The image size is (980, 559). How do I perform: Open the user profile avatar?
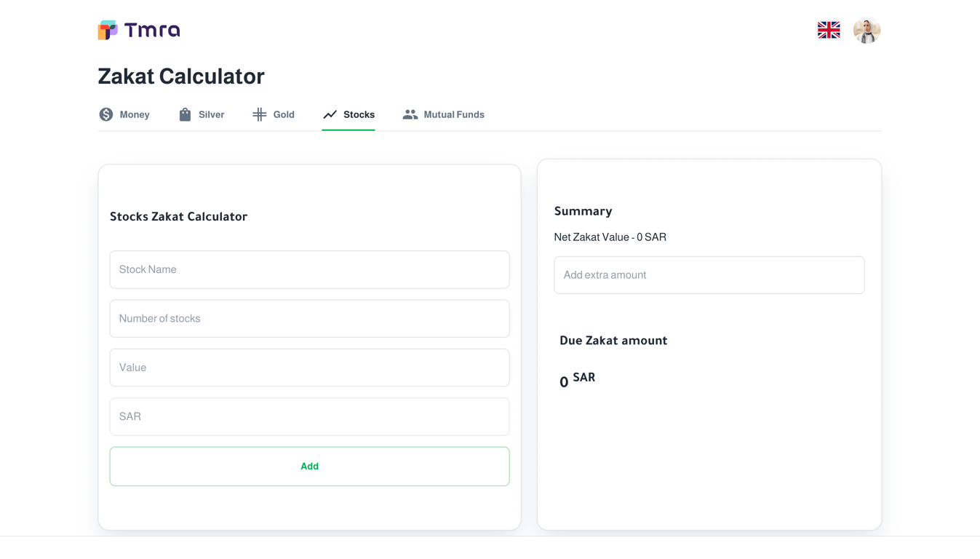point(867,30)
